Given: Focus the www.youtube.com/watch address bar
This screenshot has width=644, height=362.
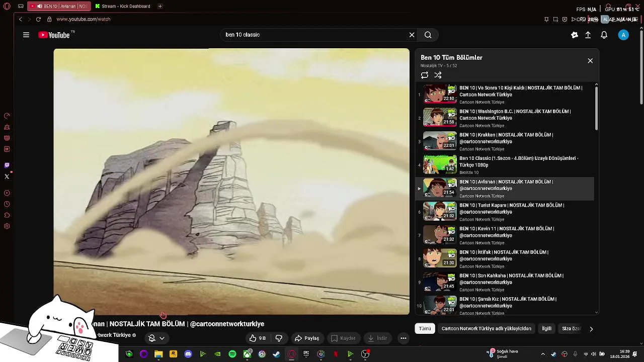Looking at the screenshot, I should [83, 19].
